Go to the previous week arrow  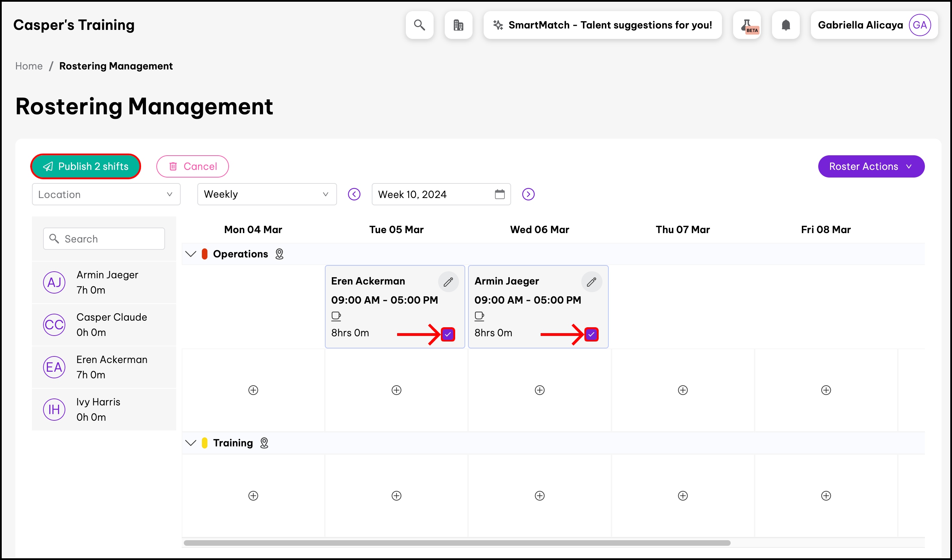click(x=354, y=194)
